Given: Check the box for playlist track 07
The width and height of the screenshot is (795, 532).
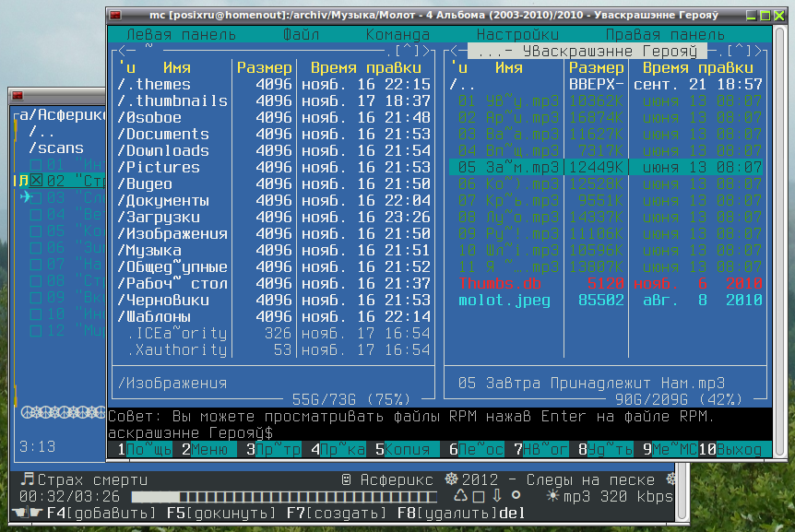Looking at the screenshot, I should click(36, 265).
